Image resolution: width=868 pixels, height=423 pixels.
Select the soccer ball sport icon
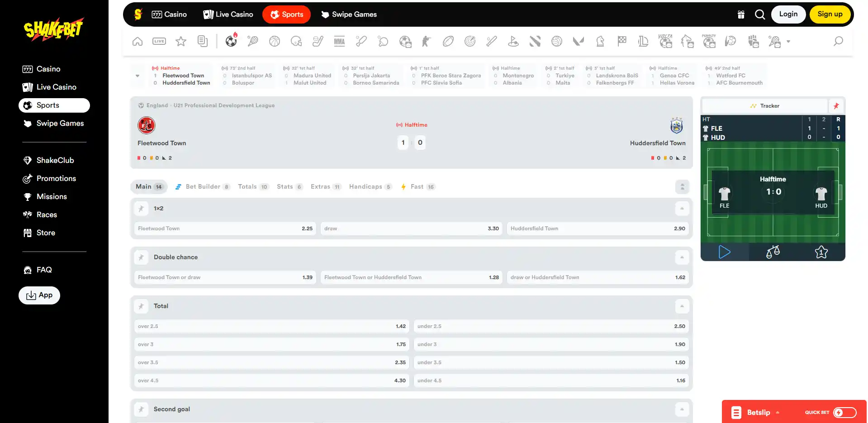tap(231, 41)
